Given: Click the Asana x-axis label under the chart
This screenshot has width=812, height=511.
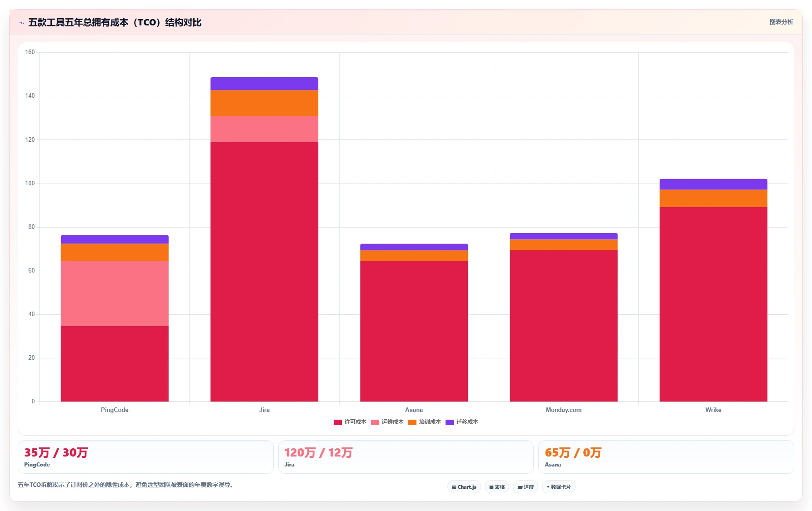Looking at the screenshot, I should (x=414, y=410).
